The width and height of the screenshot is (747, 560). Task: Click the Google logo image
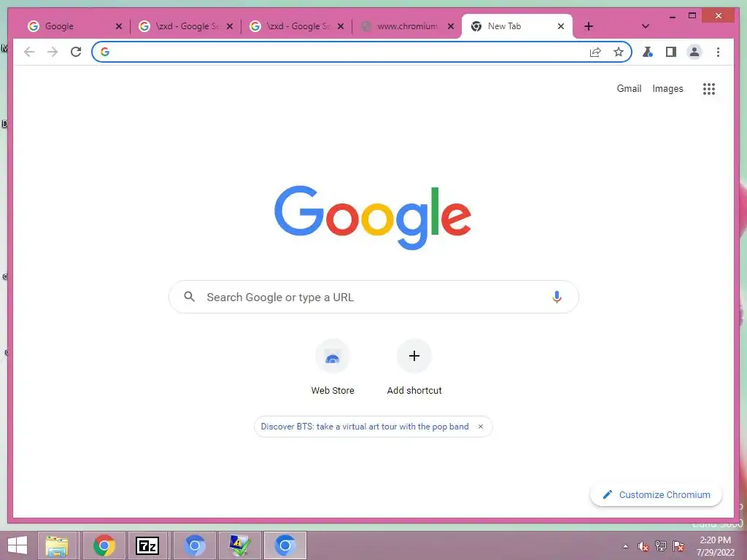point(373,217)
